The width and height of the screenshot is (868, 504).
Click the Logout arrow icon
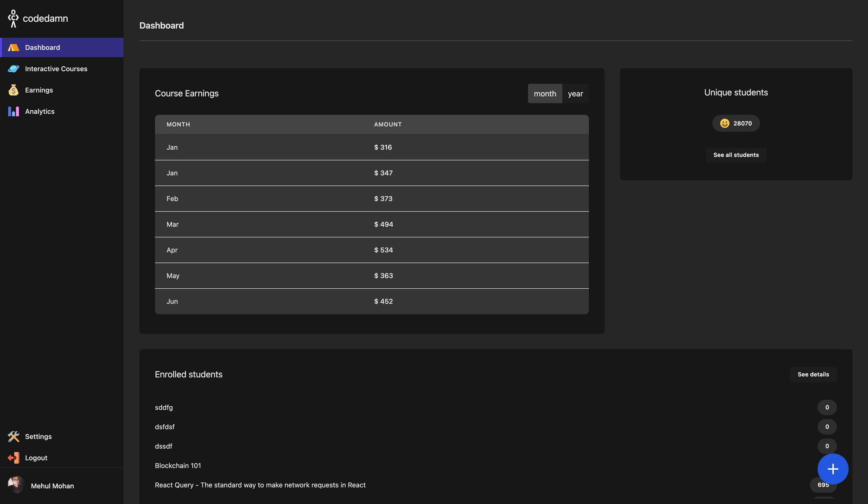click(13, 458)
